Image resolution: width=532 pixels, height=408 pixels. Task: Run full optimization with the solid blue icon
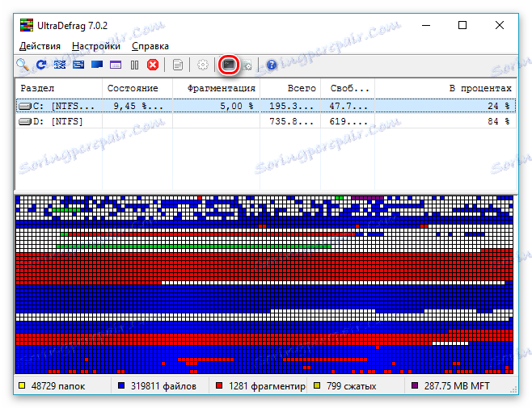coord(97,65)
